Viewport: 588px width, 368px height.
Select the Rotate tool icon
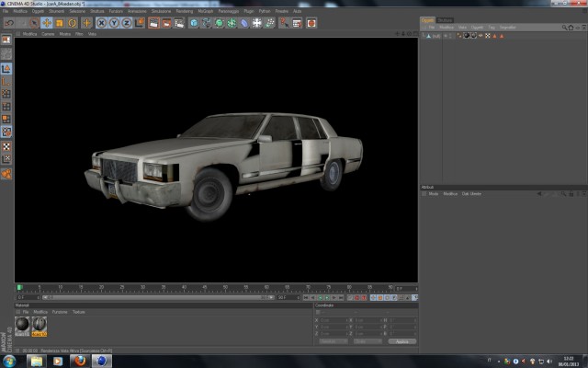[x=72, y=23]
